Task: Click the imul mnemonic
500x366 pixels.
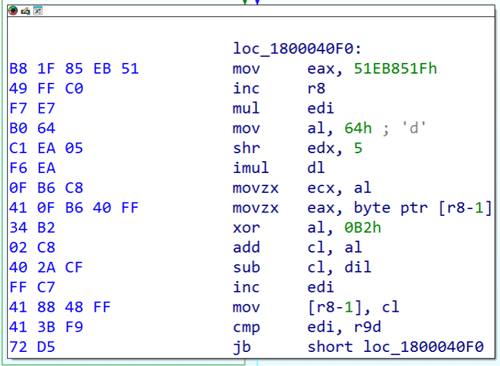Action: point(251,168)
